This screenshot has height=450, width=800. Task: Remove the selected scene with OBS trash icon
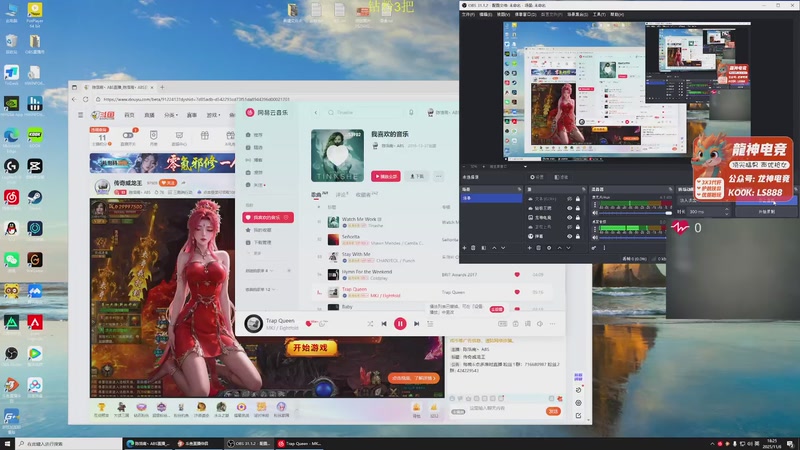pyautogui.click(x=473, y=248)
